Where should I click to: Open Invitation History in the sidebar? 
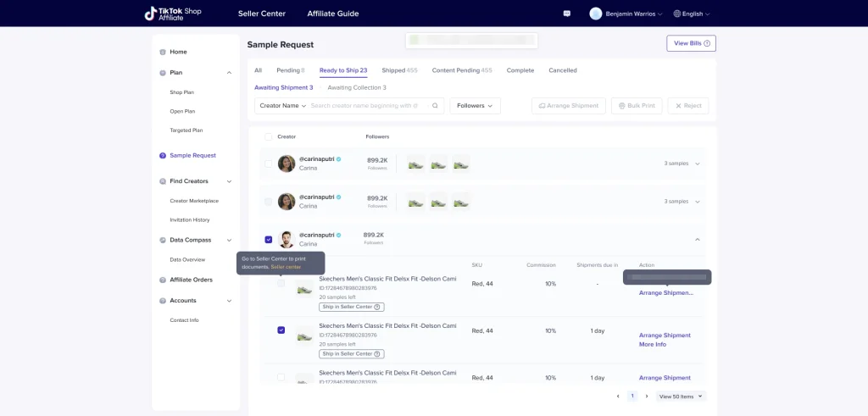190,219
